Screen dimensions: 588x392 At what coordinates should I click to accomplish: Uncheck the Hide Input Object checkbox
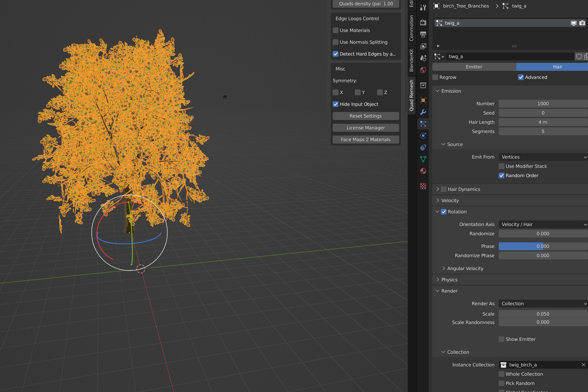336,104
